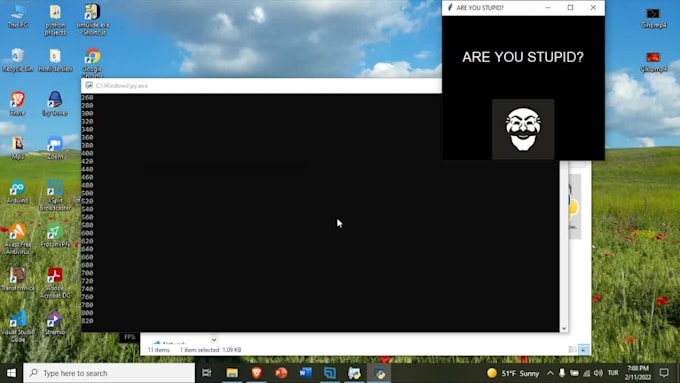
Task: Open File Explorer from the taskbar
Action: tap(232, 373)
